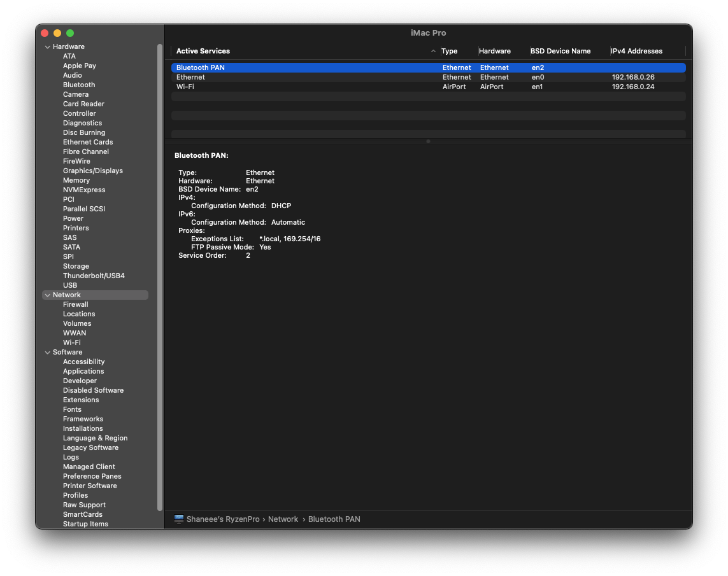Click IPv4 Addresses column header
Image resolution: width=728 pixels, height=576 pixels.
coord(637,51)
